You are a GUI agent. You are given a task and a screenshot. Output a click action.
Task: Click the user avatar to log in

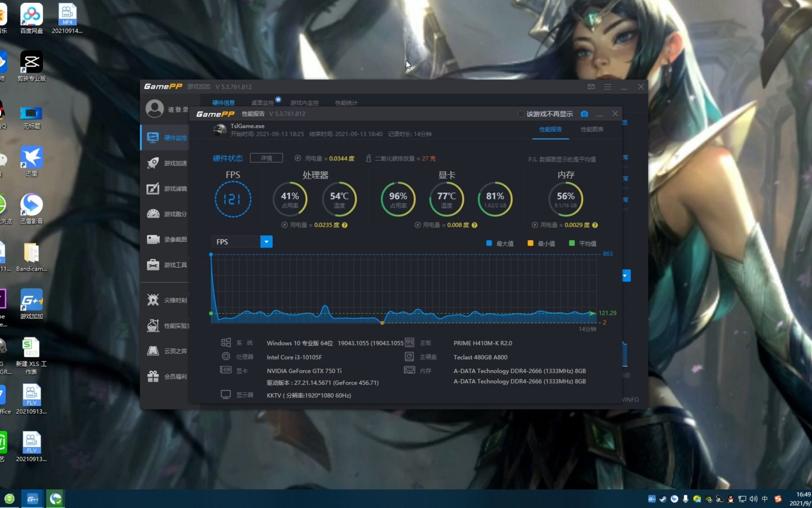click(x=155, y=109)
